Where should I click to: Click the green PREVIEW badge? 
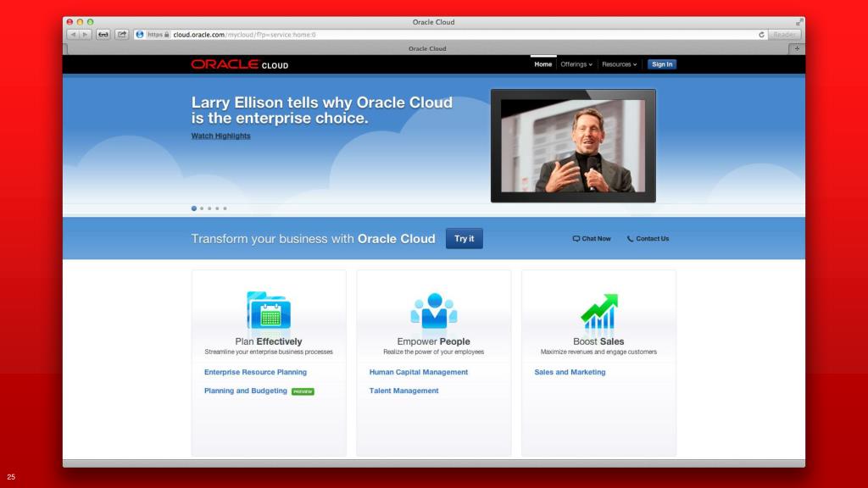click(303, 391)
